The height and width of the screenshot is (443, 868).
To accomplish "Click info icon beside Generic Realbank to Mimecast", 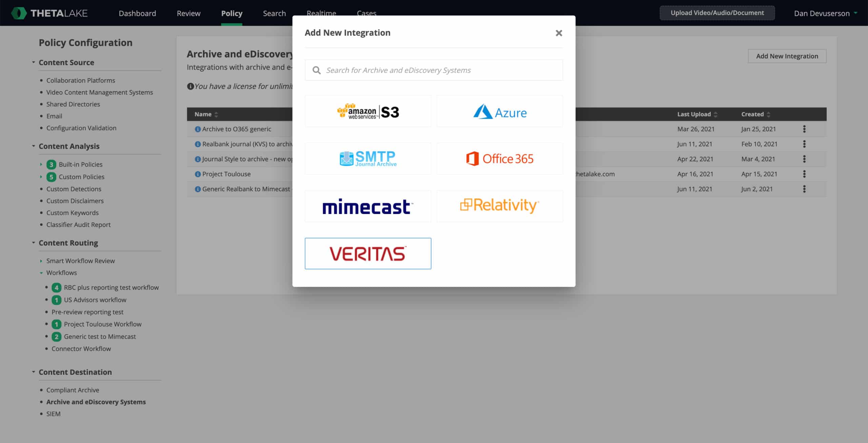I will click(x=198, y=189).
